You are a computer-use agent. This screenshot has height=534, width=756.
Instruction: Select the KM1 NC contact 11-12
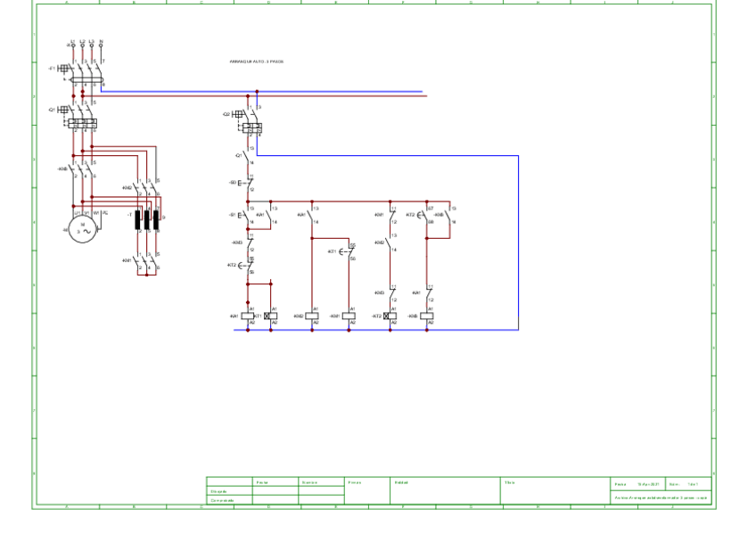coord(391,215)
